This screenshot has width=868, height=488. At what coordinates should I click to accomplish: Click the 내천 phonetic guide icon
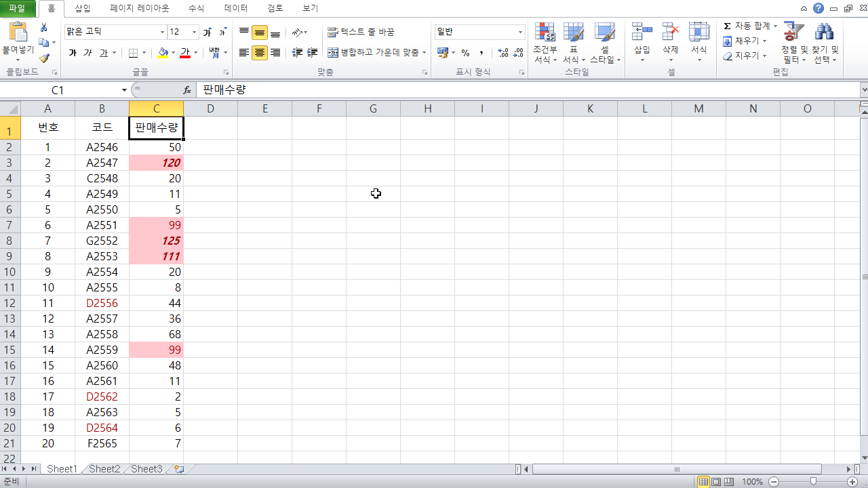[x=214, y=53]
